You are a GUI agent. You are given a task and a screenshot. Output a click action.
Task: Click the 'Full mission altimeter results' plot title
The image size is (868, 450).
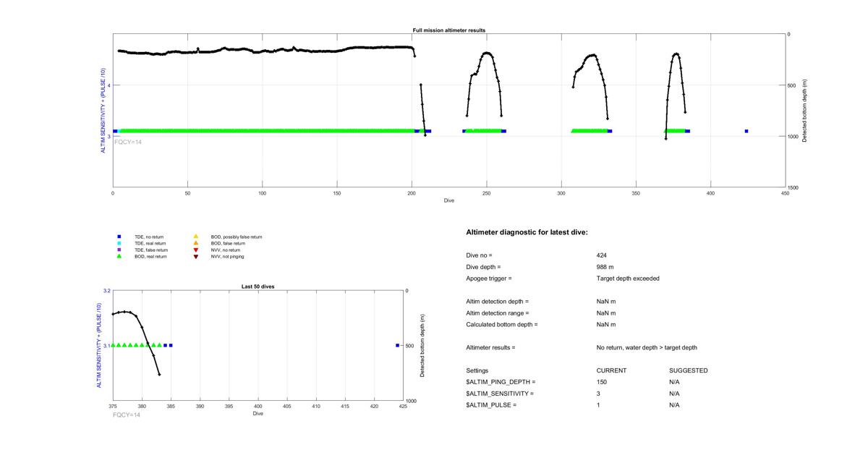click(449, 30)
